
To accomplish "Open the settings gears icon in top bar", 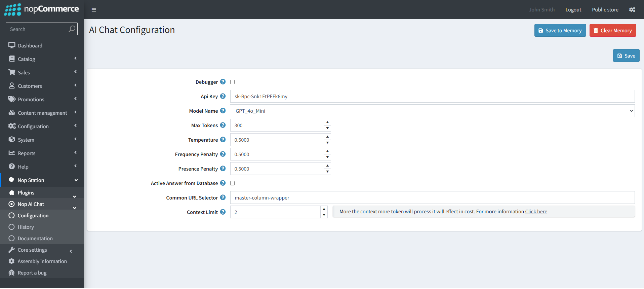I will pyautogui.click(x=632, y=10).
